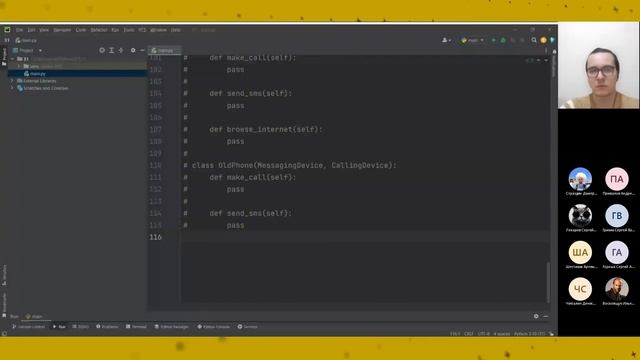Open the Problems tool window
This screenshot has height=360, width=640.
pos(107,327)
